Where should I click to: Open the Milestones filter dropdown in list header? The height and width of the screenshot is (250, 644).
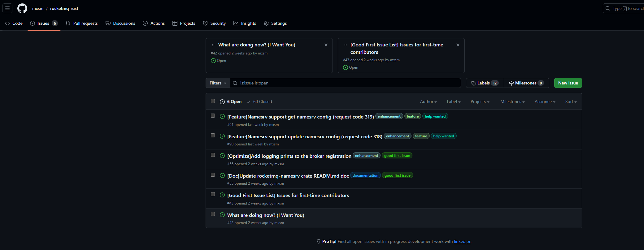512,101
